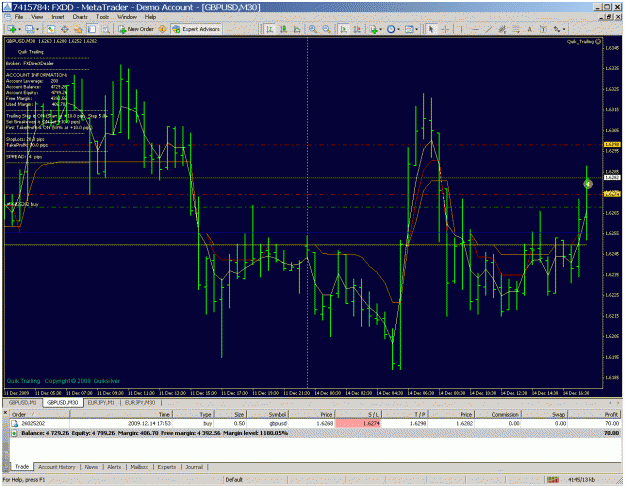This screenshot has height=486, width=625.
Task: Zoom out on the chart
Action: tap(326, 29)
